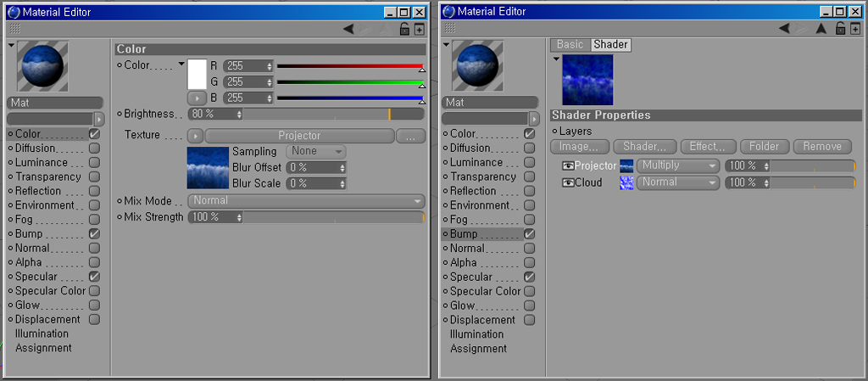Click the Shader... layer button

coord(645,147)
